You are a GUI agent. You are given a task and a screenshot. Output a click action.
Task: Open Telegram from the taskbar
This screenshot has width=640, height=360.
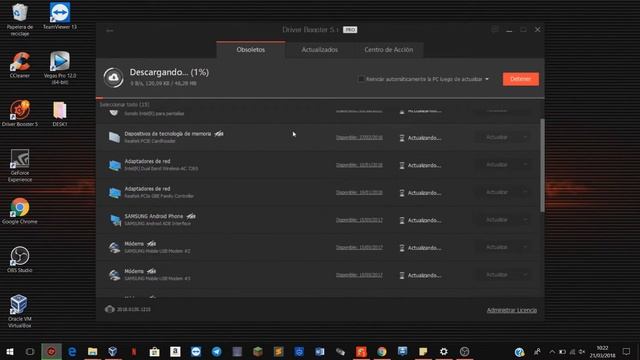[217, 351]
